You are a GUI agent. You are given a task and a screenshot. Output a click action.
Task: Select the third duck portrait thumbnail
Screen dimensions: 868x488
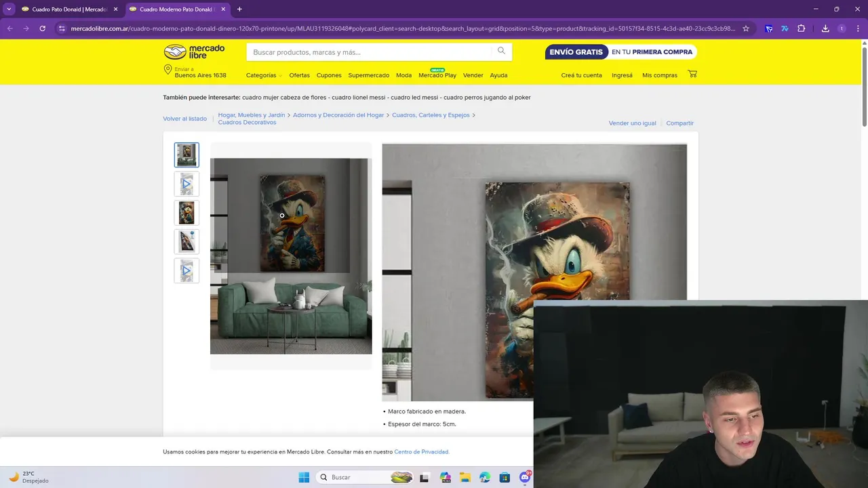coord(186,213)
